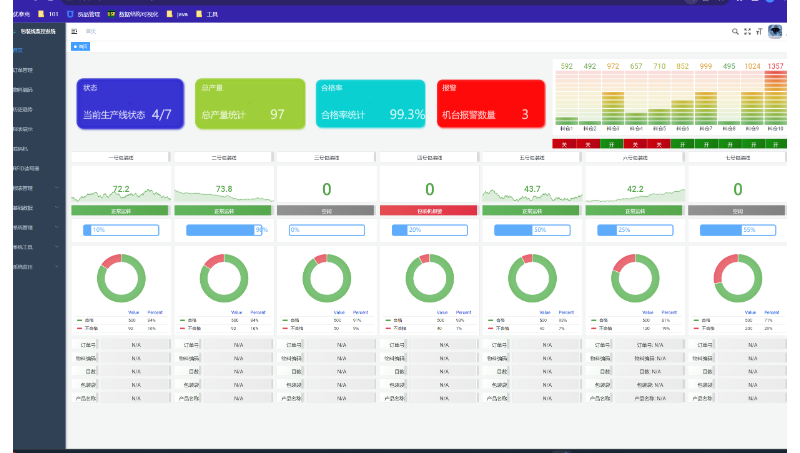The image size is (800, 453).
Task: Open the blue shield-icon bookmark
Action: [x=84, y=14]
